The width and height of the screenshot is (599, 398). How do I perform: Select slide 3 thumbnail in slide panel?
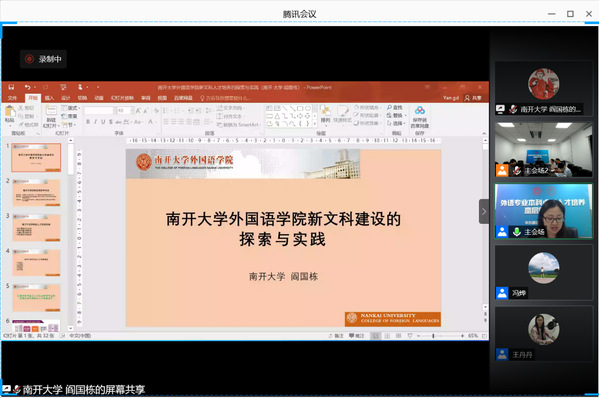pyautogui.click(x=36, y=228)
